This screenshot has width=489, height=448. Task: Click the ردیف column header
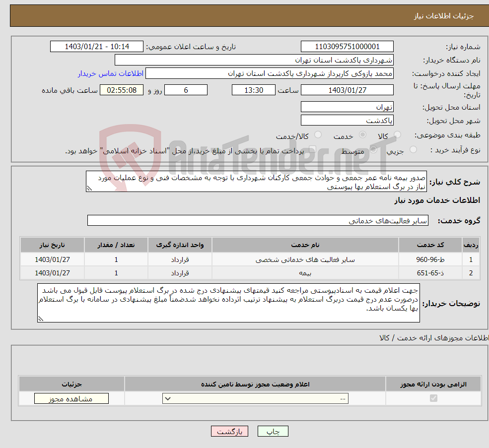(471, 245)
